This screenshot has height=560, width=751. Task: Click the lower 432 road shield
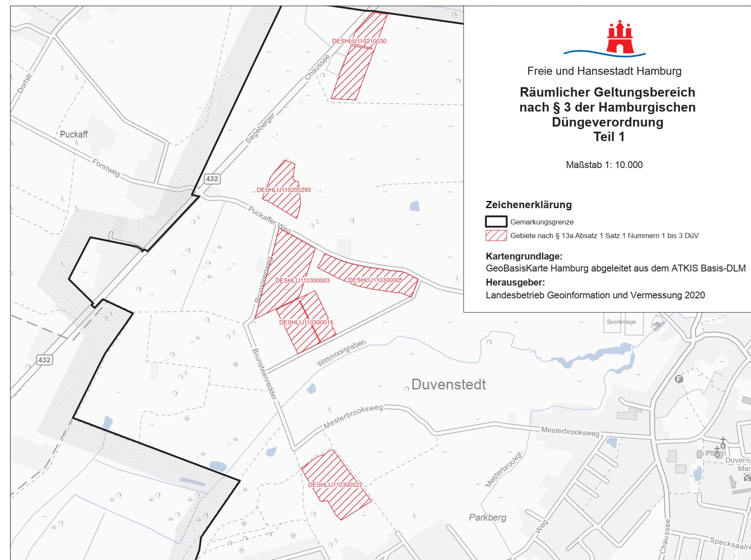pos(44,360)
